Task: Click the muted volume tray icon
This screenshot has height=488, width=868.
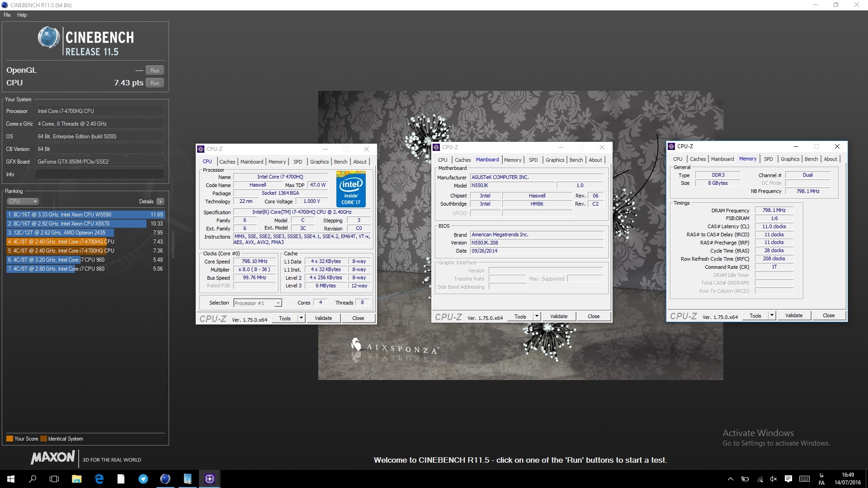Action: [x=774, y=479]
